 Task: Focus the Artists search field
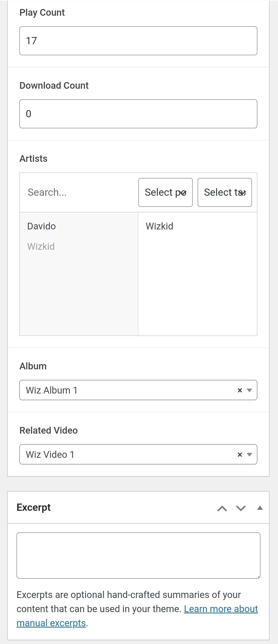click(x=77, y=192)
